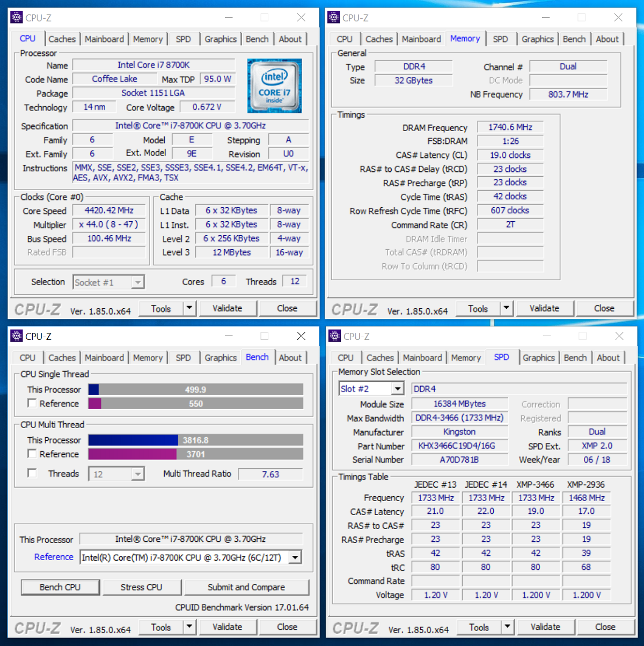Viewport: 644px width, 646px height.
Task: Select the SPD tab in the Memory window
Action: pos(500,39)
